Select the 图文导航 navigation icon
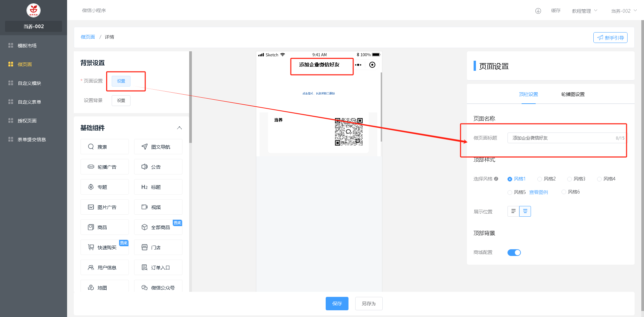 coord(145,147)
